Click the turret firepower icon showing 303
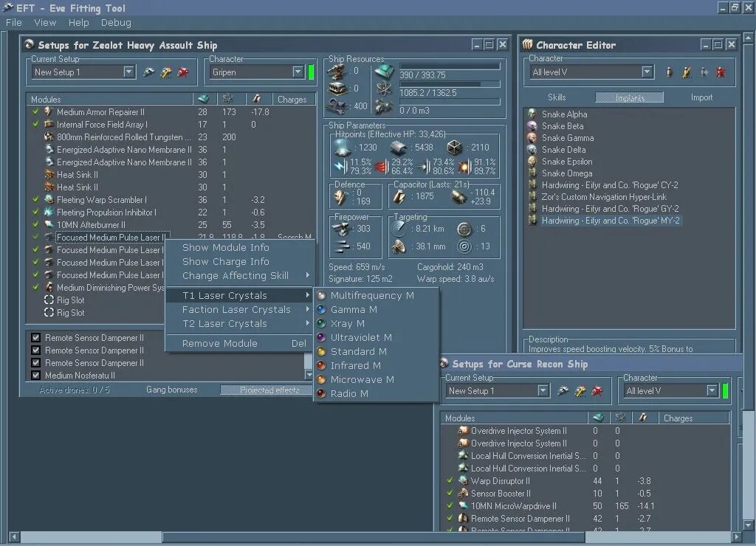Viewport: 756px width, 546px height. (x=341, y=229)
